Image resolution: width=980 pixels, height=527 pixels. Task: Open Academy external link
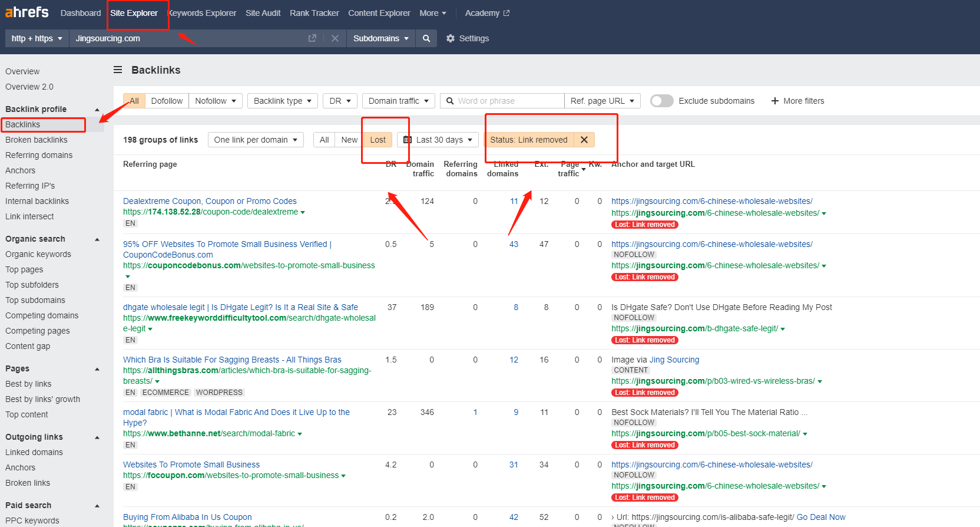(487, 13)
